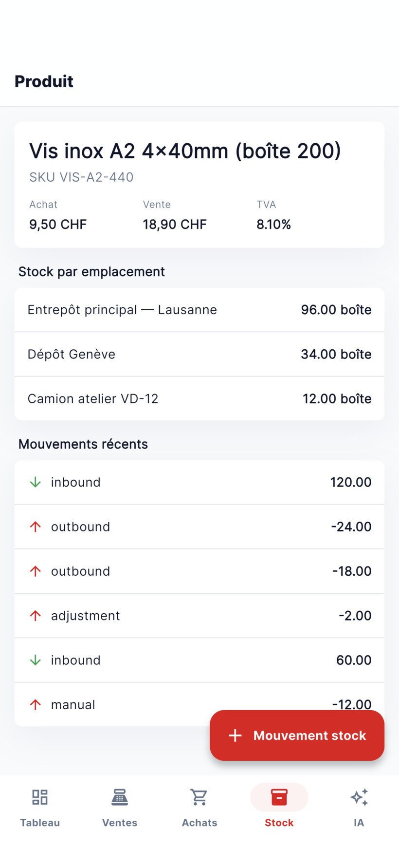Select the 34.00 boîte quantity
Viewport: 399px width, 868px height.
pyautogui.click(x=336, y=354)
